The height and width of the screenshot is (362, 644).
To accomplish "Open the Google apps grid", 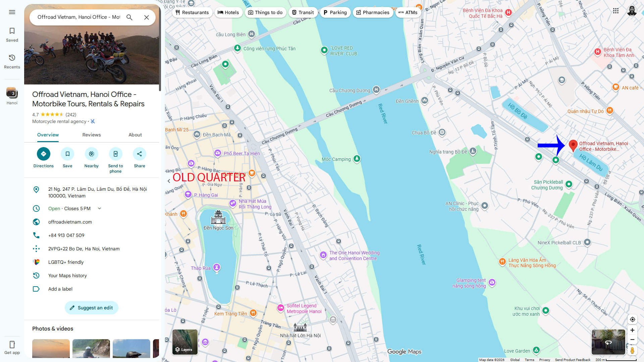I will [616, 11].
